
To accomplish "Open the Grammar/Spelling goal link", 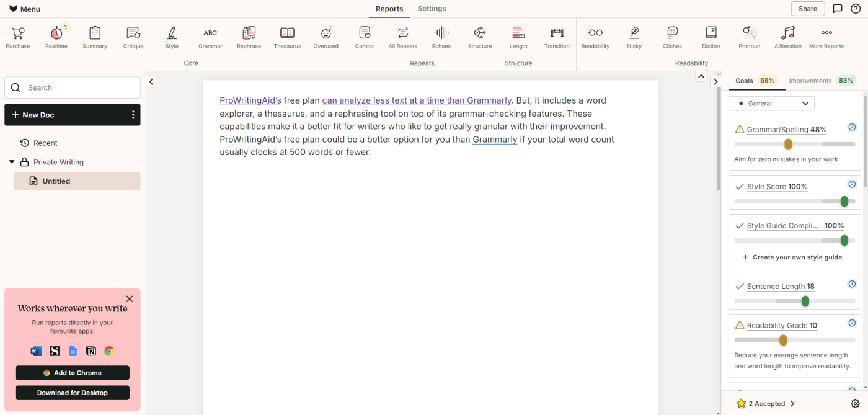I will pos(787,130).
